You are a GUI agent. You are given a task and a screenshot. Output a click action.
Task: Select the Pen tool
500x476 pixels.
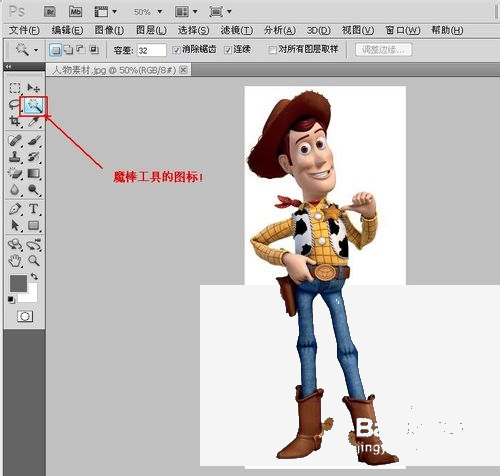click(15, 209)
